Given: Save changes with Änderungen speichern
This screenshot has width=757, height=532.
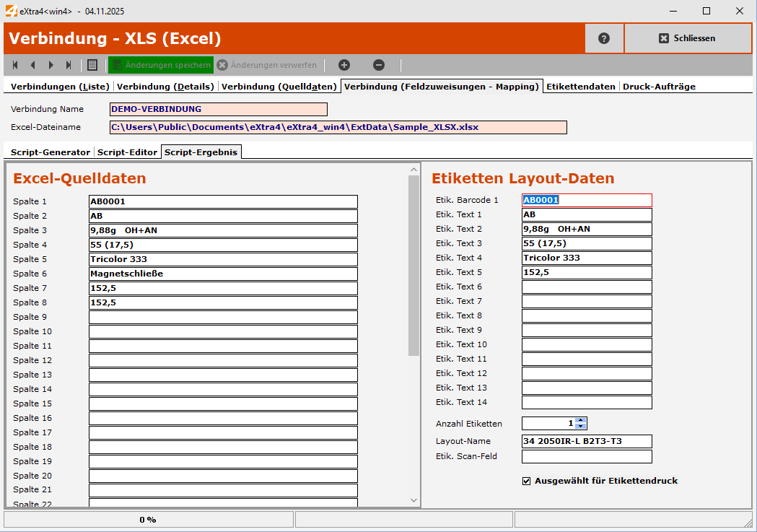Looking at the screenshot, I should (x=160, y=64).
